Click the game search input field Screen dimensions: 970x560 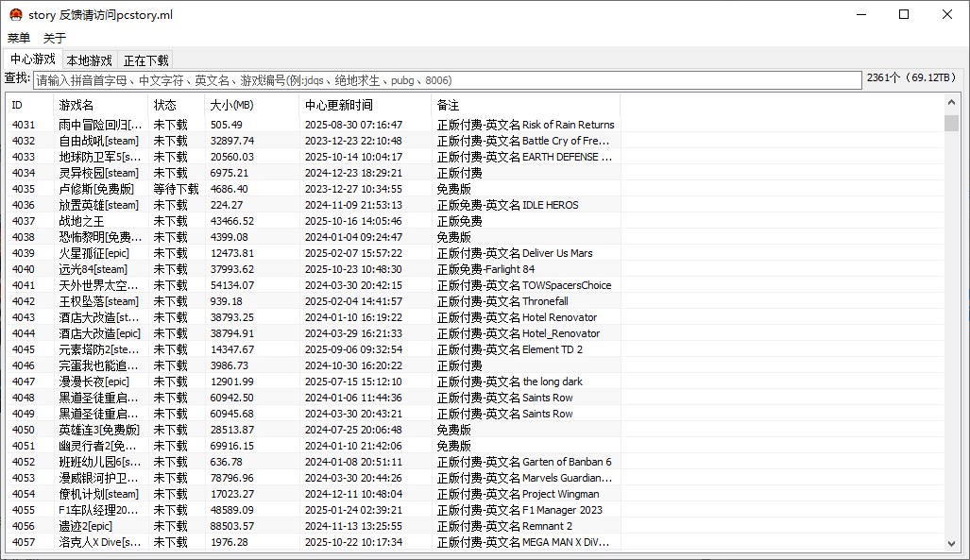pyautogui.click(x=444, y=79)
